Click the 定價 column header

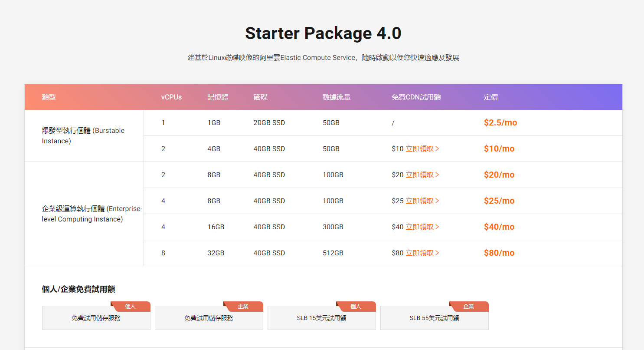tap(490, 97)
